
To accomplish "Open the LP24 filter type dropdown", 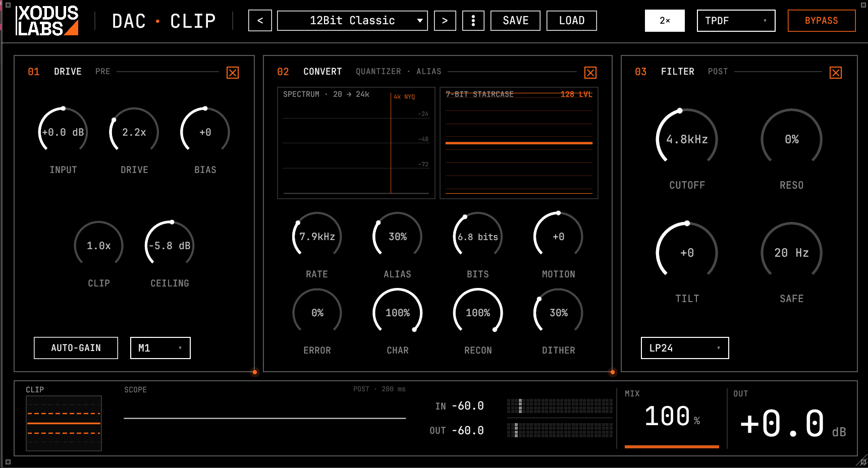I will pos(685,348).
